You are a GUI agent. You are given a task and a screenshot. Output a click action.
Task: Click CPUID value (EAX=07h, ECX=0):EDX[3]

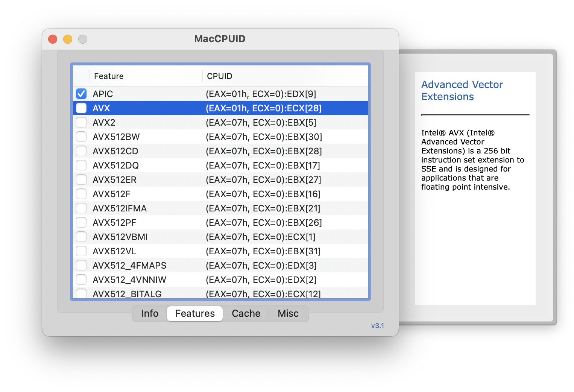[x=261, y=266]
